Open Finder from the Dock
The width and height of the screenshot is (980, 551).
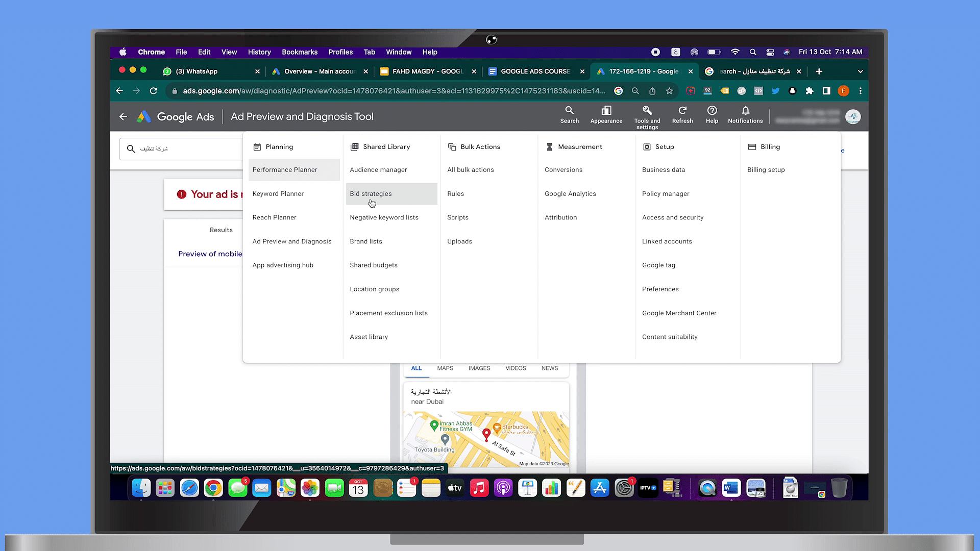tap(141, 488)
